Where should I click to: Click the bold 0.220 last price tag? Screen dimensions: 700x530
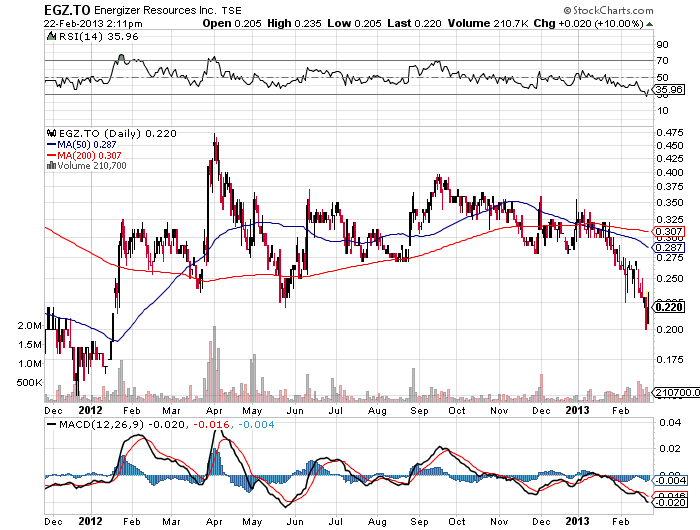click(669, 307)
